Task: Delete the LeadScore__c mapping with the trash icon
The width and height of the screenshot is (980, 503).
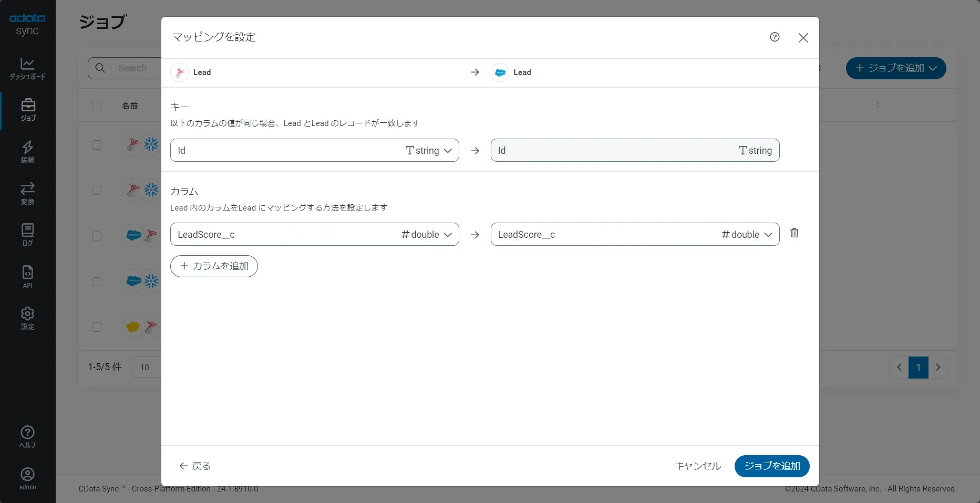Action: tap(794, 233)
